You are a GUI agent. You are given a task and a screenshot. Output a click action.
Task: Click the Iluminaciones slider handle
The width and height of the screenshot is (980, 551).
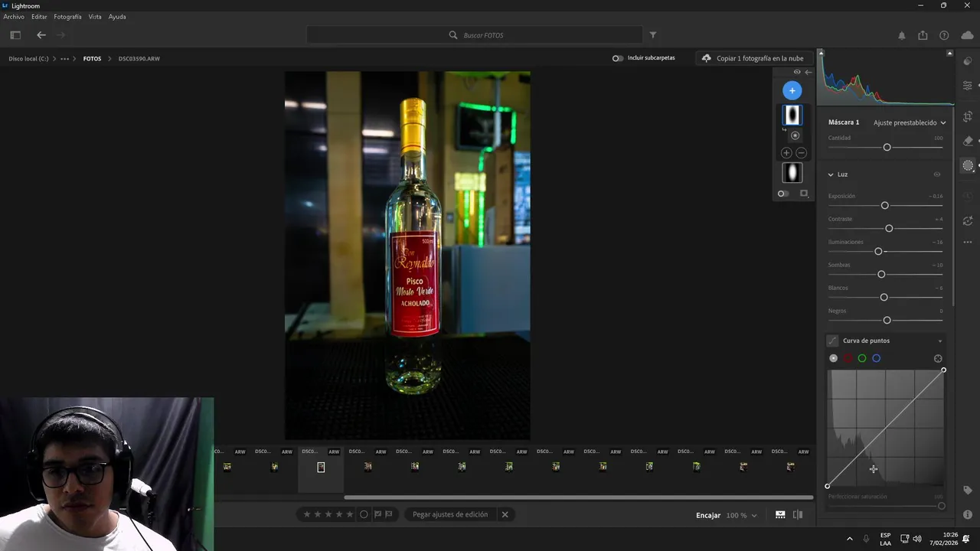[x=878, y=251]
